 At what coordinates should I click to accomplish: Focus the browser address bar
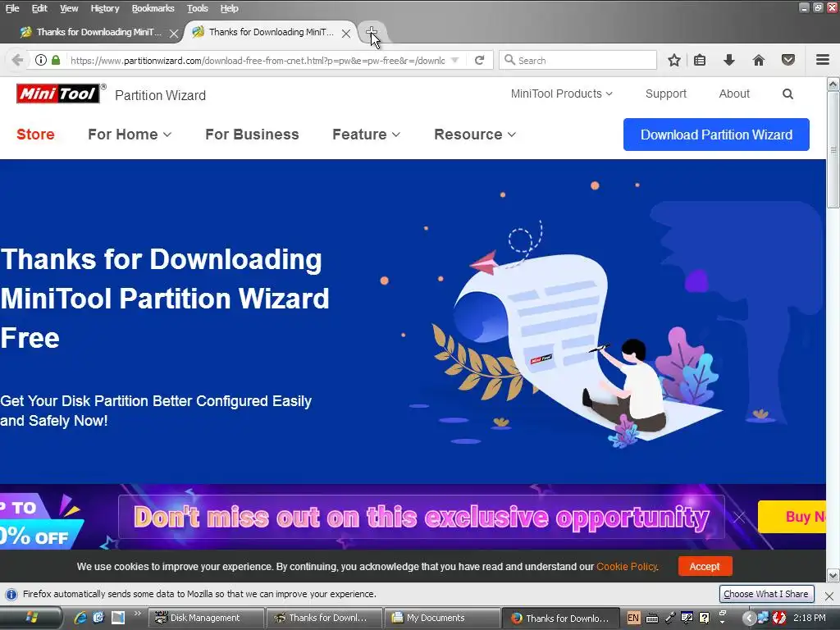(257, 61)
